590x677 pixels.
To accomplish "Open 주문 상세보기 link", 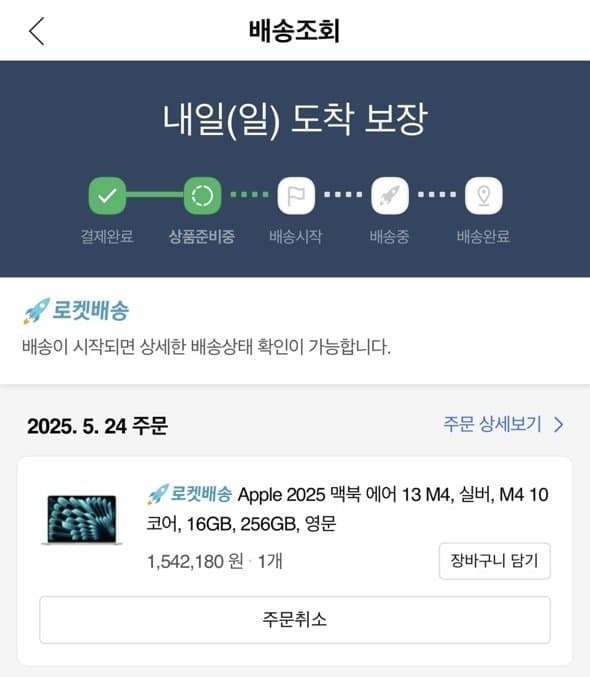I will tap(492, 424).
